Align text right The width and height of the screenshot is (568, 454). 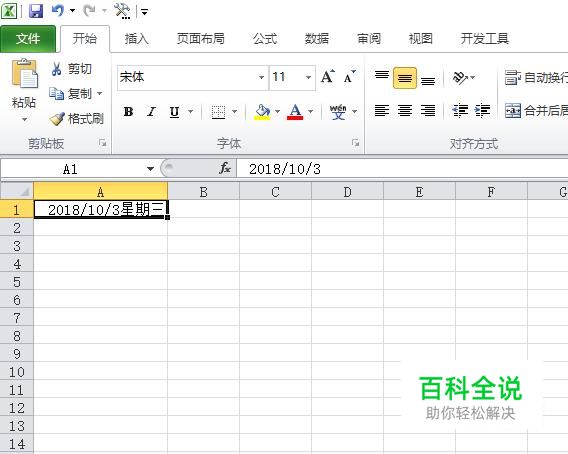[428, 110]
